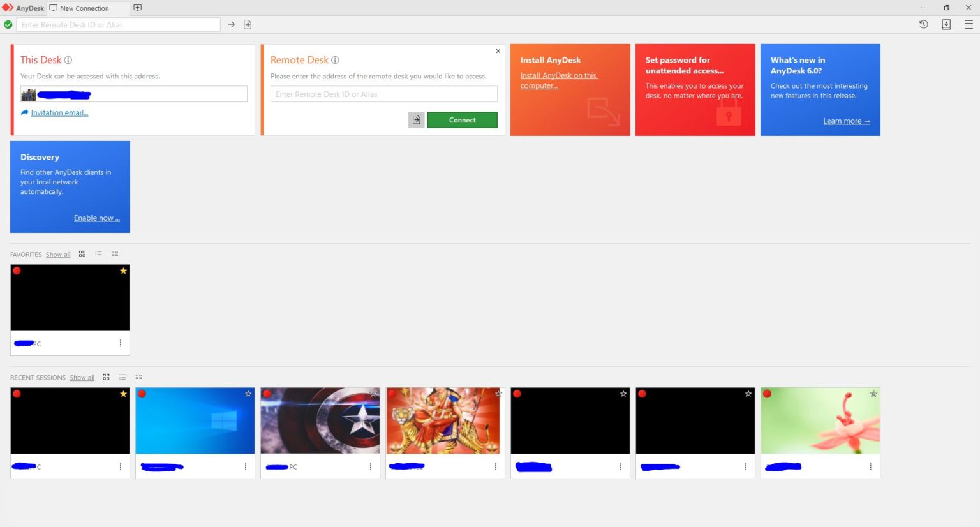
Task: Click the info icon next to This Desk
Action: (x=68, y=60)
